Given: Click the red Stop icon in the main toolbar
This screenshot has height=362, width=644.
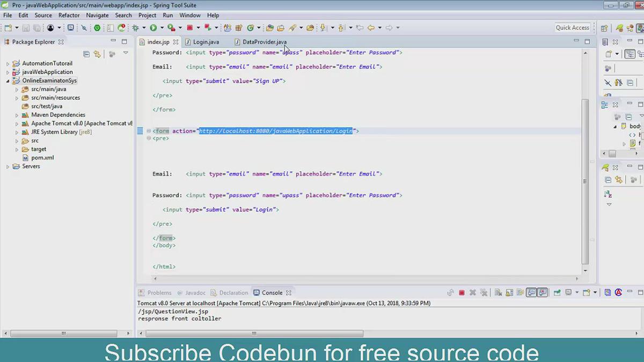Looking at the screenshot, I should tap(189, 28).
